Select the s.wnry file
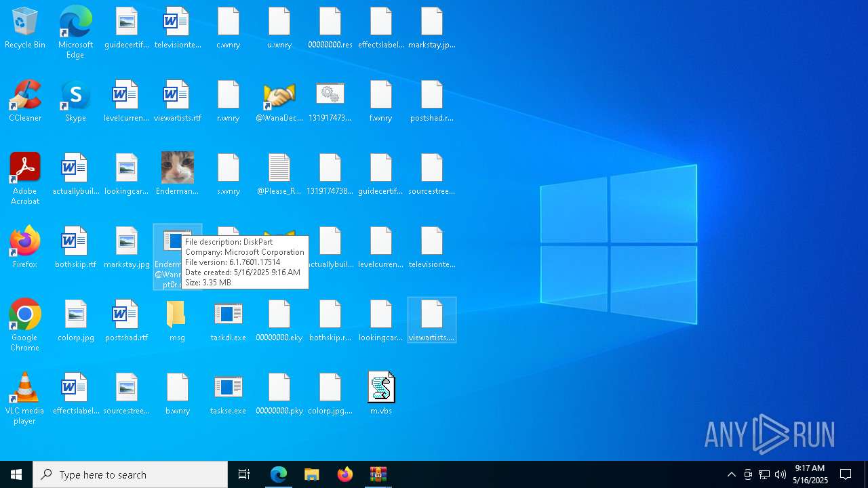Screen dimensions: 868x488 (x=229, y=175)
